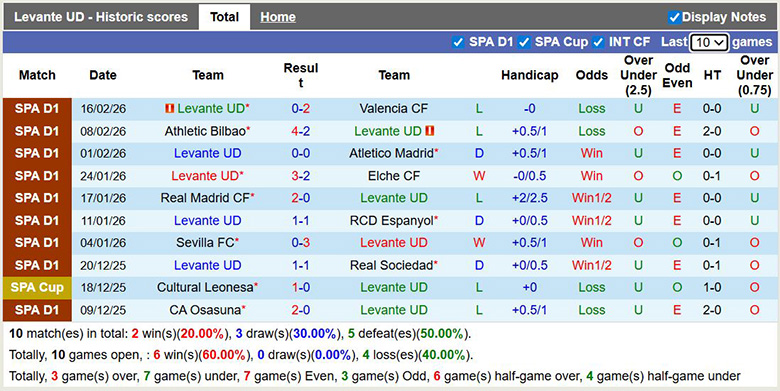
Task: Click the Match column header
Action: (37, 76)
